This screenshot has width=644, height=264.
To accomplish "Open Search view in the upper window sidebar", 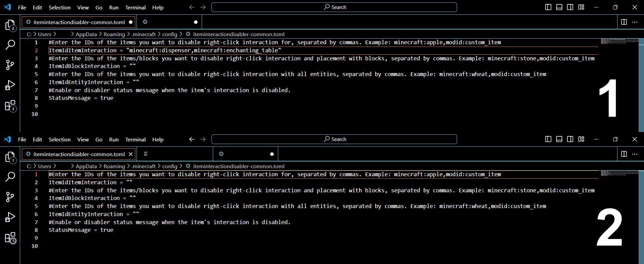I will tap(10, 45).
